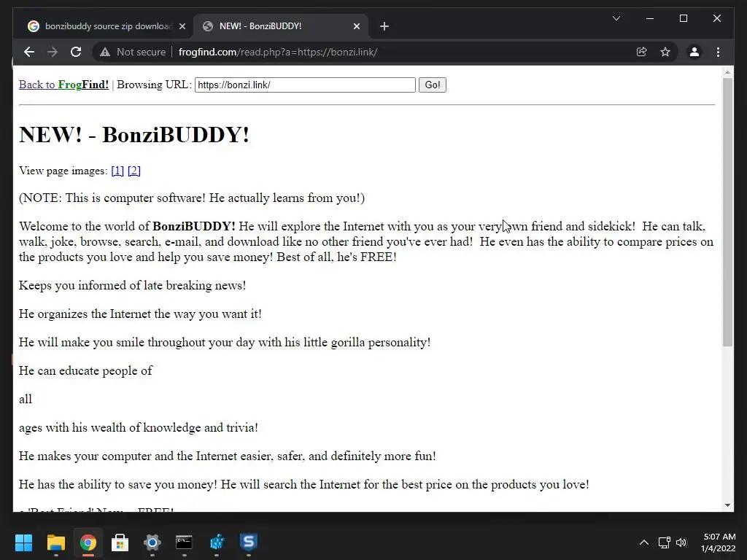Viewport: 747px width, 560px height.
Task: Open the Chrome profile icon
Action: 694,52
